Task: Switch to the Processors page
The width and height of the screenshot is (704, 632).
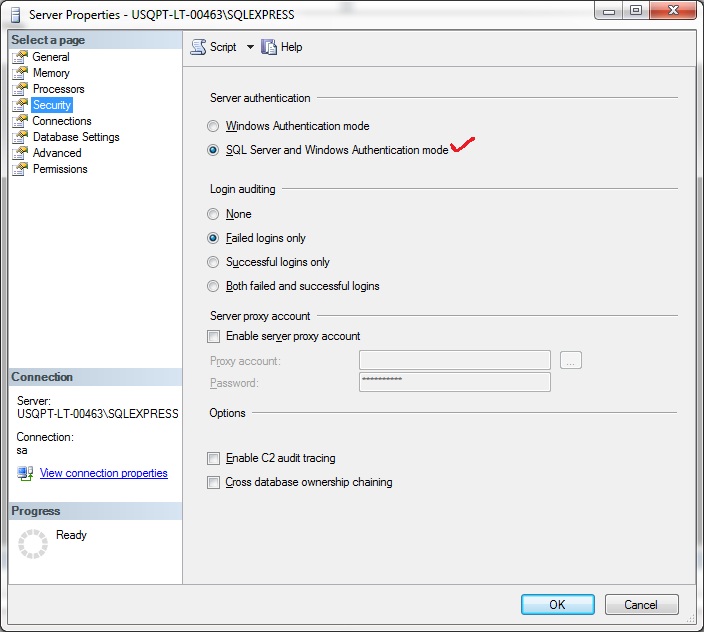Action: coord(58,89)
